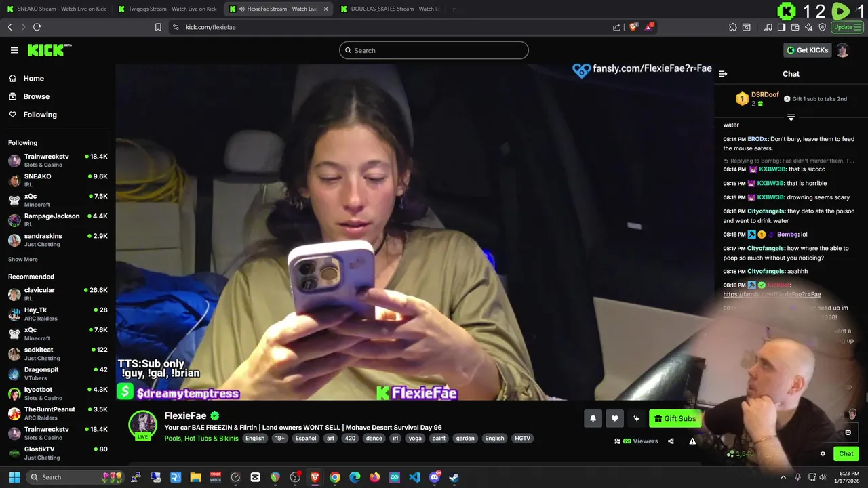
Task: Open kyootbot recommended channel
Action: [x=58, y=393]
